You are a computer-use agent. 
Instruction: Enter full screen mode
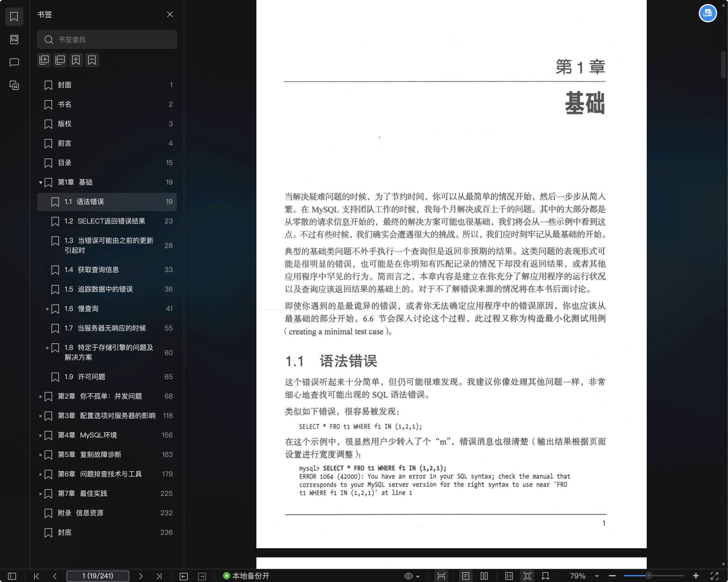pos(715,576)
